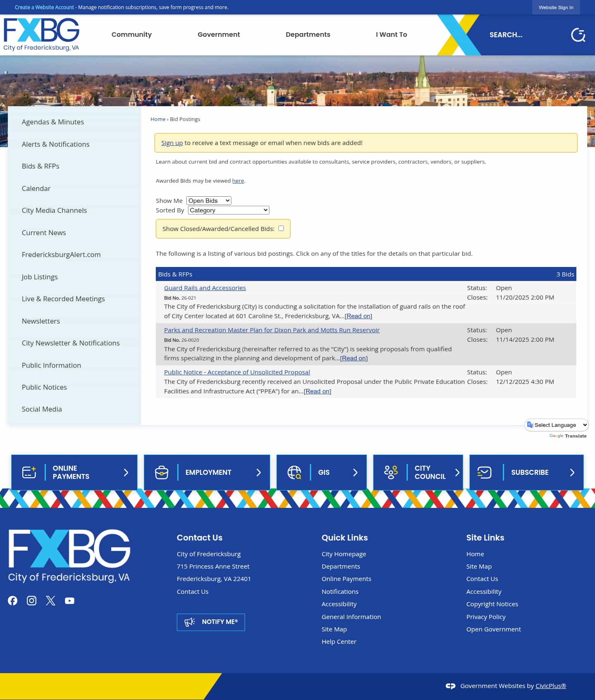Click the CivicPlus footer link

pyautogui.click(x=551, y=686)
